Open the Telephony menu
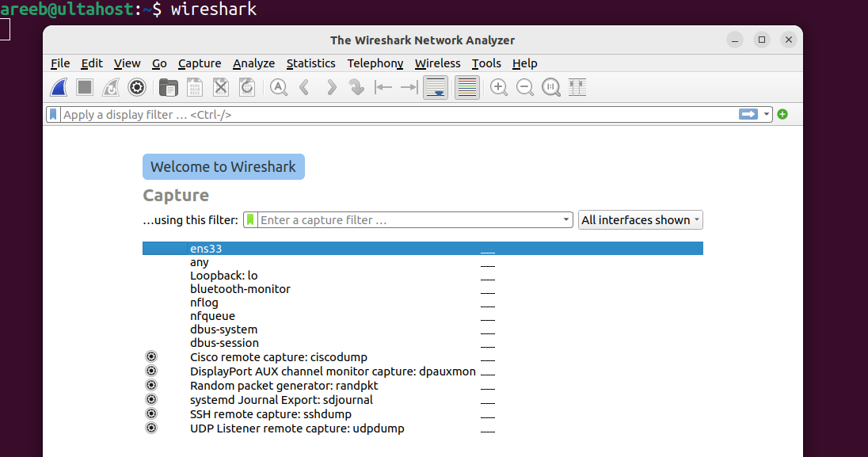 tap(375, 63)
